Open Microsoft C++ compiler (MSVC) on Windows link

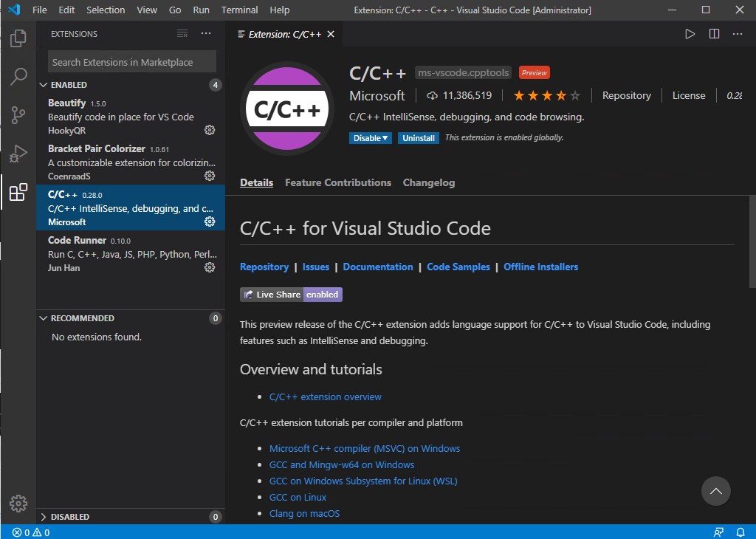pyautogui.click(x=365, y=448)
